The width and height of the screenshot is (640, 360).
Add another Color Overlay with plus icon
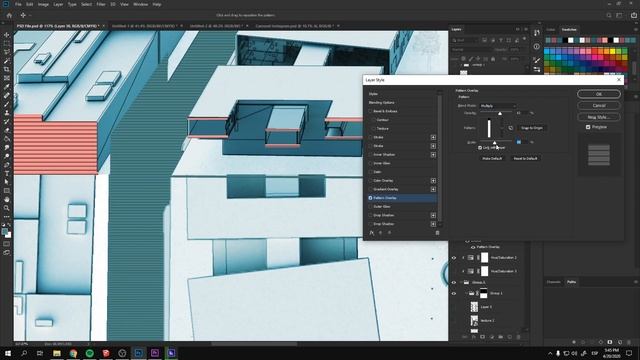[433, 180]
